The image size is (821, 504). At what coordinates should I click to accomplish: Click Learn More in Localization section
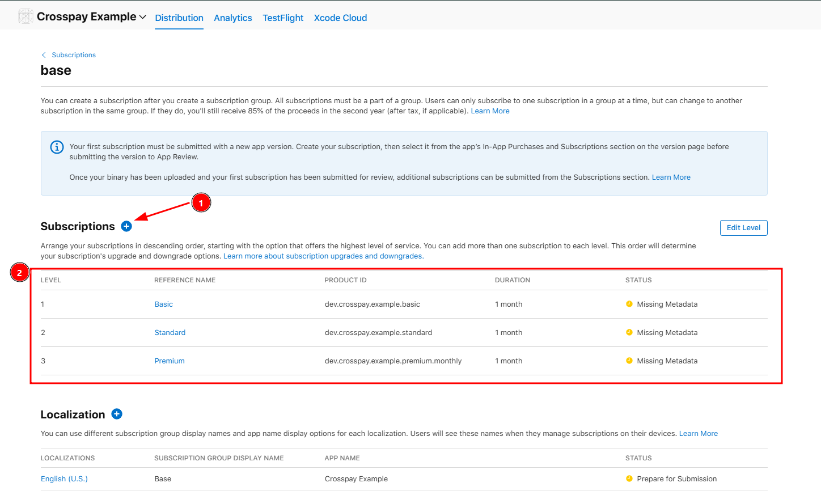pos(699,434)
